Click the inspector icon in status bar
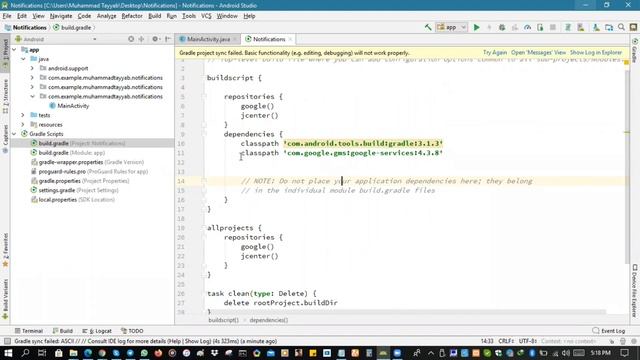 pos(622,341)
